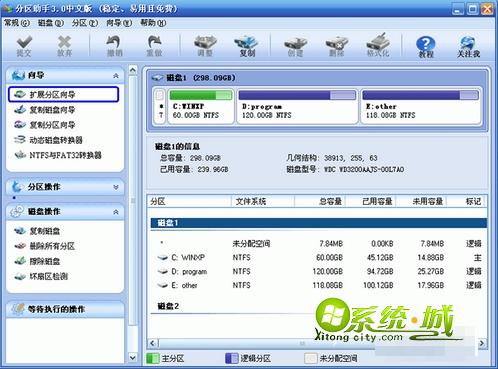Viewport: 498px width, 369px height.
Task: Click the 关注我 (follow me) icon
Action: (468, 47)
